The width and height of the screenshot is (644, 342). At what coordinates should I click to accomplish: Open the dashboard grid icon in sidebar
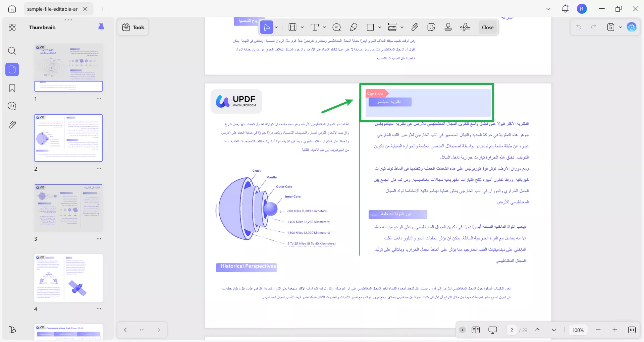coord(12,27)
